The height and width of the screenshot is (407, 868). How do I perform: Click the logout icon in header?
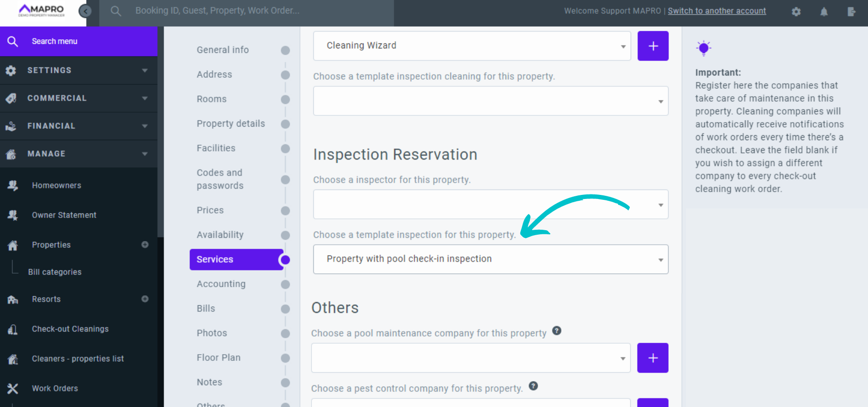click(x=851, y=12)
